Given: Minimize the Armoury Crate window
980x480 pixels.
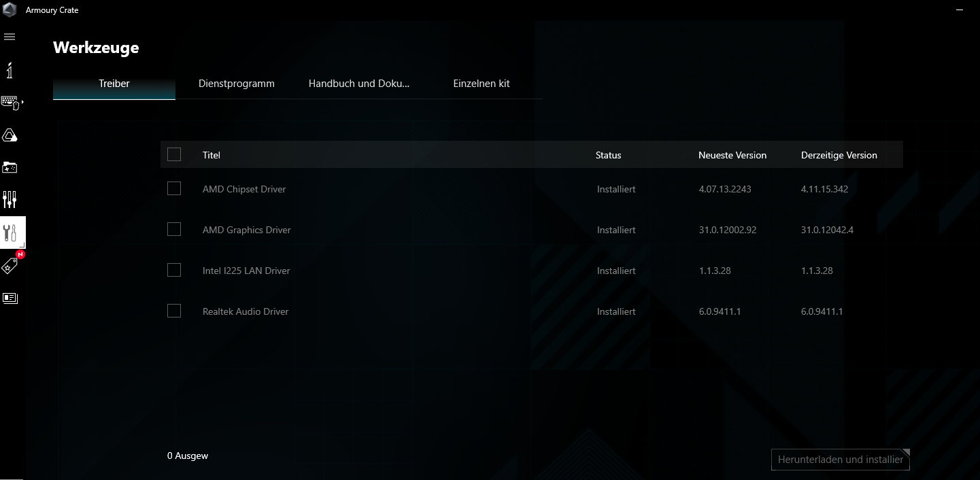Looking at the screenshot, I should 959,10.
